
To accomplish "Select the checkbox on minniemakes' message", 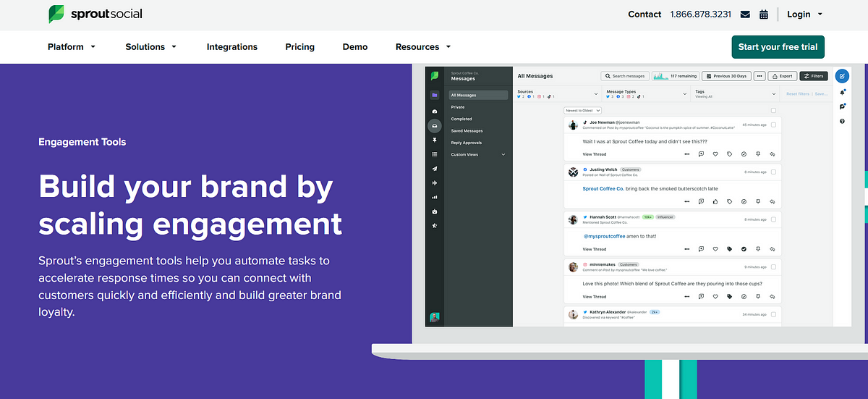I will (773, 267).
